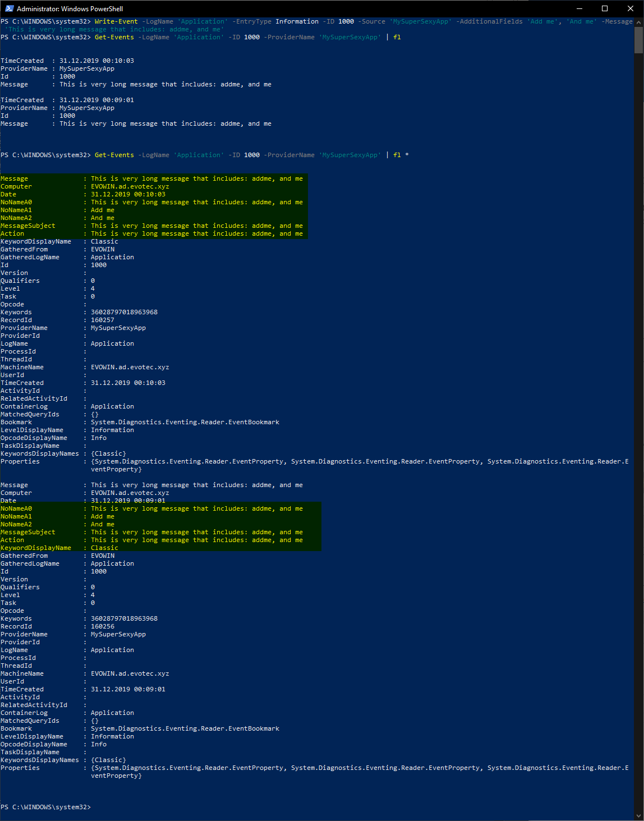Minimize the PowerShell window
644x821 pixels.
579,8
